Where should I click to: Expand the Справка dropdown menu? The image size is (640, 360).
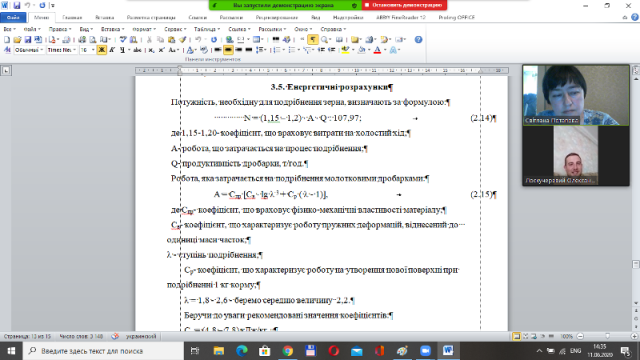[x=333, y=29]
